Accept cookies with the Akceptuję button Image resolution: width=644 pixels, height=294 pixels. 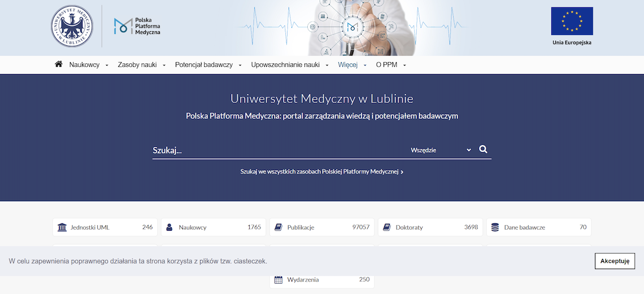pyautogui.click(x=615, y=261)
